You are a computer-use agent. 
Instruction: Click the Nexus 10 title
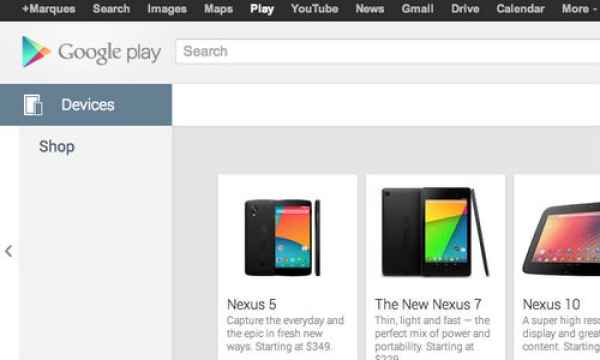[x=551, y=305]
